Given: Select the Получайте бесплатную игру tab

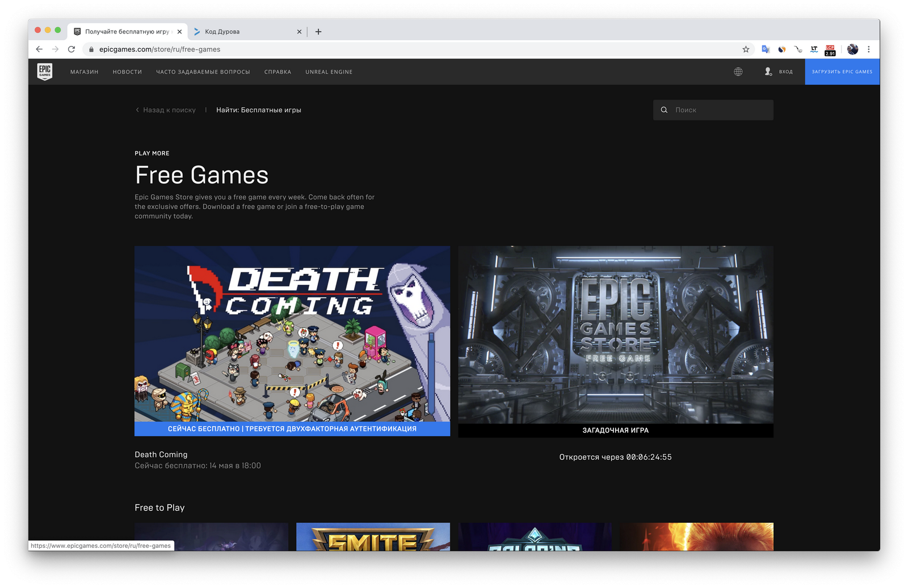Looking at the screenshot, I should point(127,32).
